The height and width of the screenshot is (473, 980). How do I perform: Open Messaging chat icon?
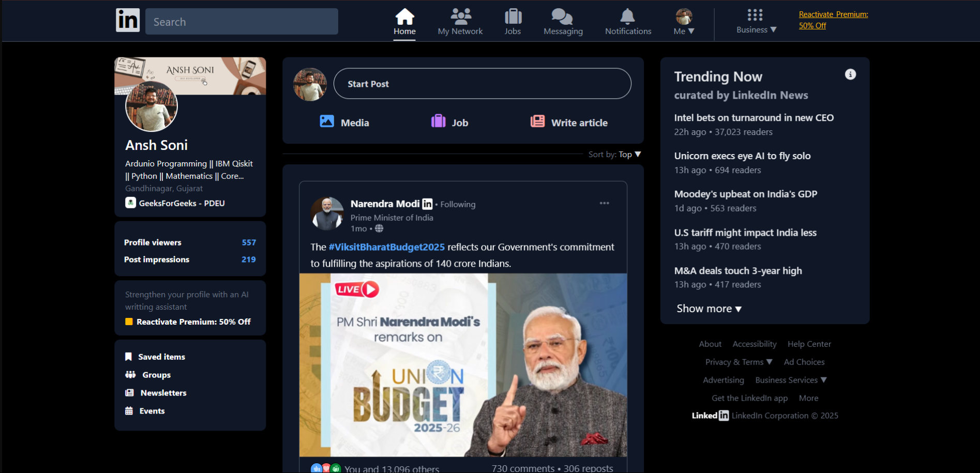(x=562, y=17)
